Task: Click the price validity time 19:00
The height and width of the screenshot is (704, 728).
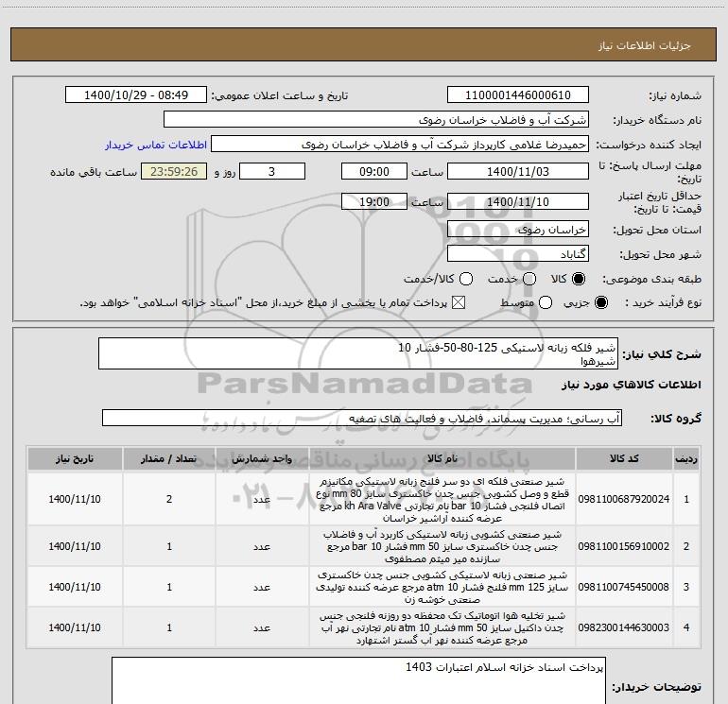Action: click(x=374, y=201)
